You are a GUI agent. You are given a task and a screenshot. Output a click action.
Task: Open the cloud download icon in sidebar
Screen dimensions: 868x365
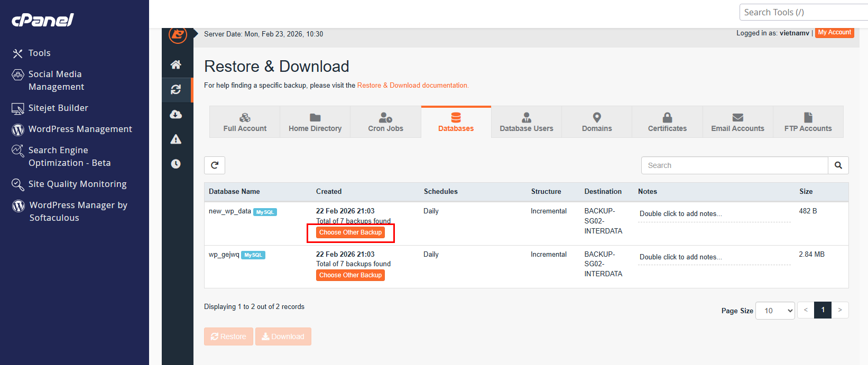pos(176,114)
